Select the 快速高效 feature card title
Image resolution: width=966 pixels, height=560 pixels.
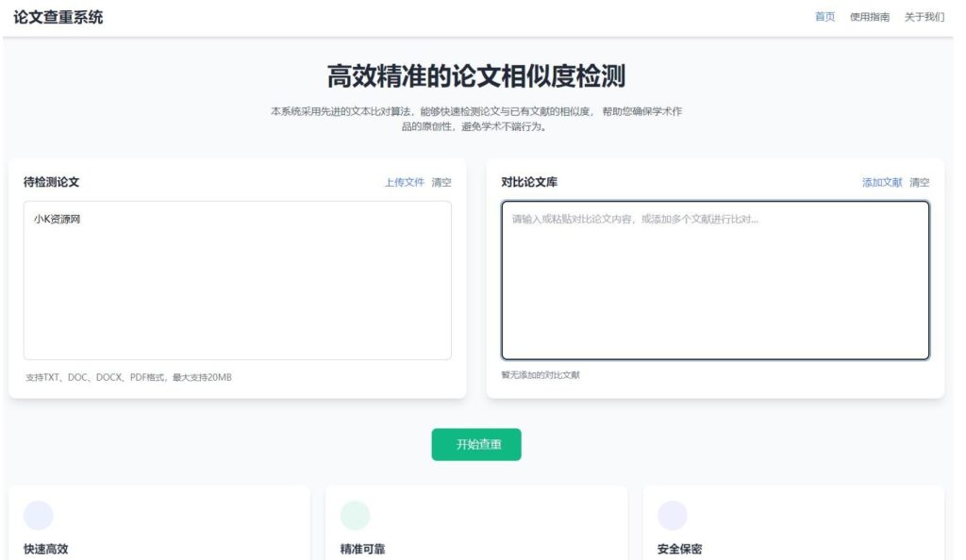tap(46, 550)
